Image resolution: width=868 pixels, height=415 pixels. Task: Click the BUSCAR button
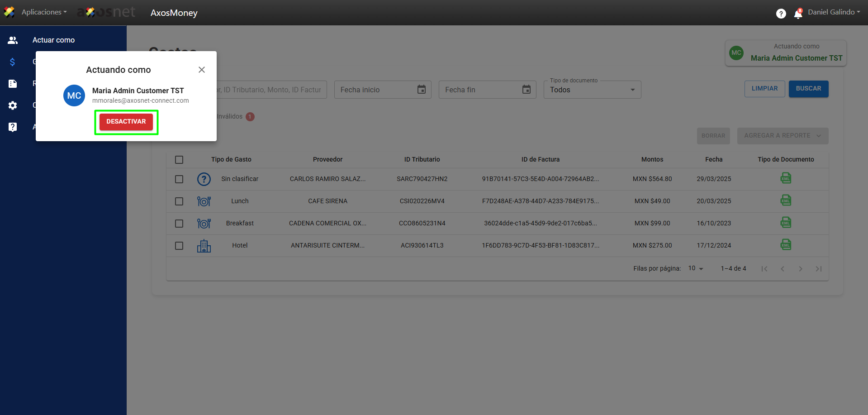(808, 89)
